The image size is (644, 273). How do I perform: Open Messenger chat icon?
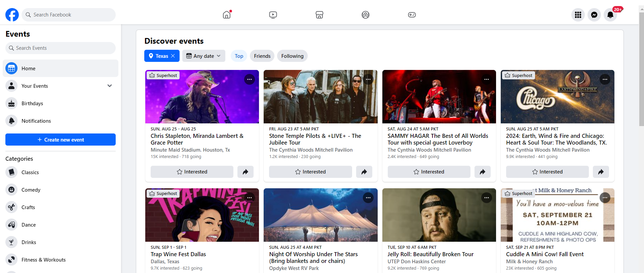[594, 15]
